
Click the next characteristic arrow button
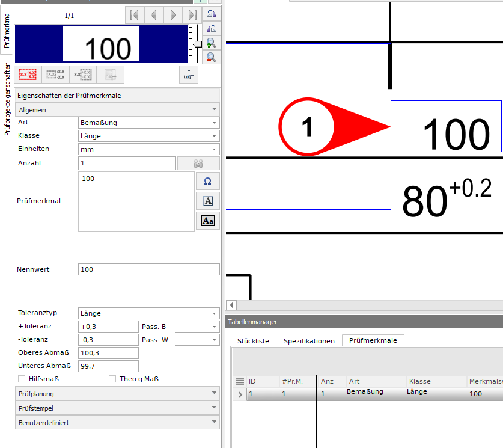(x=173, y=15)
